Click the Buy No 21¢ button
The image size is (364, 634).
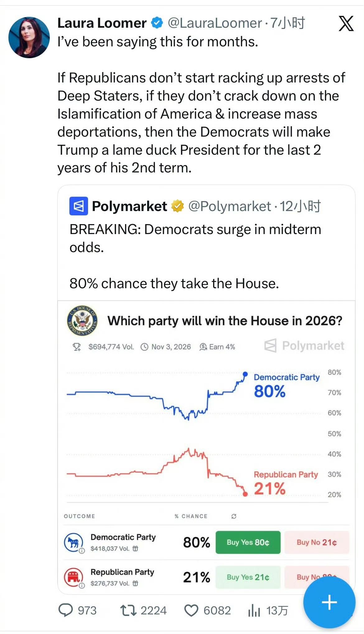317,542
